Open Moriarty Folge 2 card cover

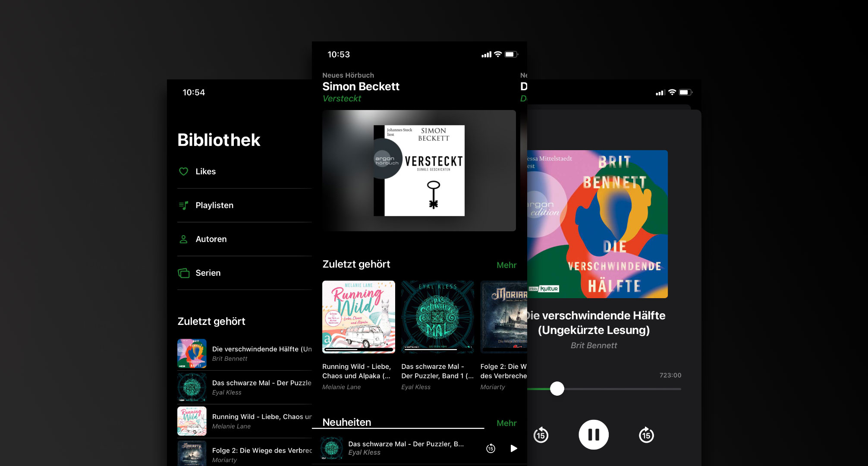click(x=504, y=317)
